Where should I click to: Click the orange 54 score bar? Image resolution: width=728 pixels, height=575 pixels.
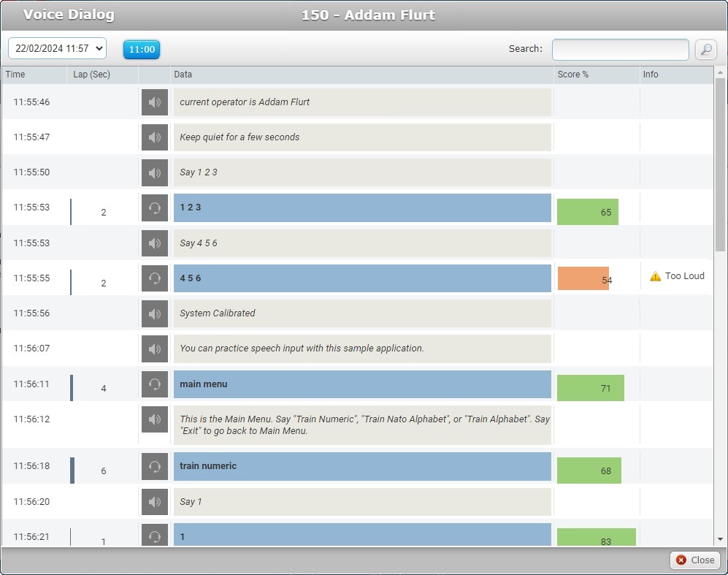tap(583, 279)
